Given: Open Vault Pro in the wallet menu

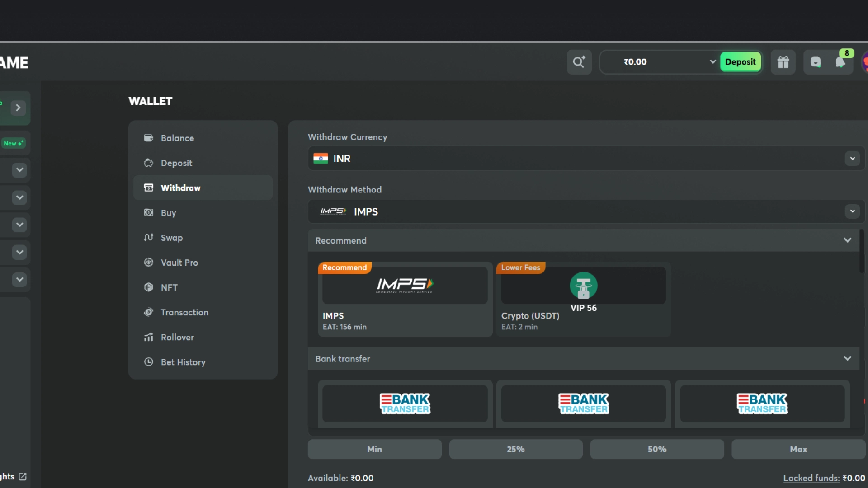Looking at the screenshot, I should 179,263.
